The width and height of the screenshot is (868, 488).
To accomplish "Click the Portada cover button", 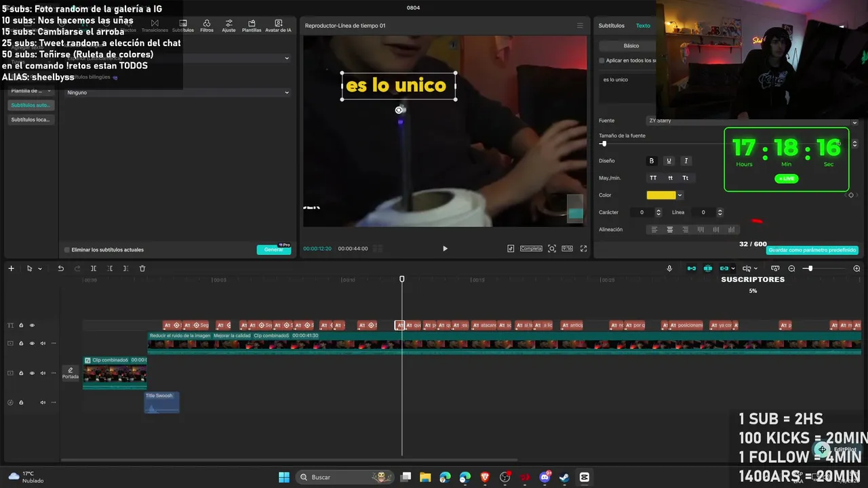I will (71, 373).
